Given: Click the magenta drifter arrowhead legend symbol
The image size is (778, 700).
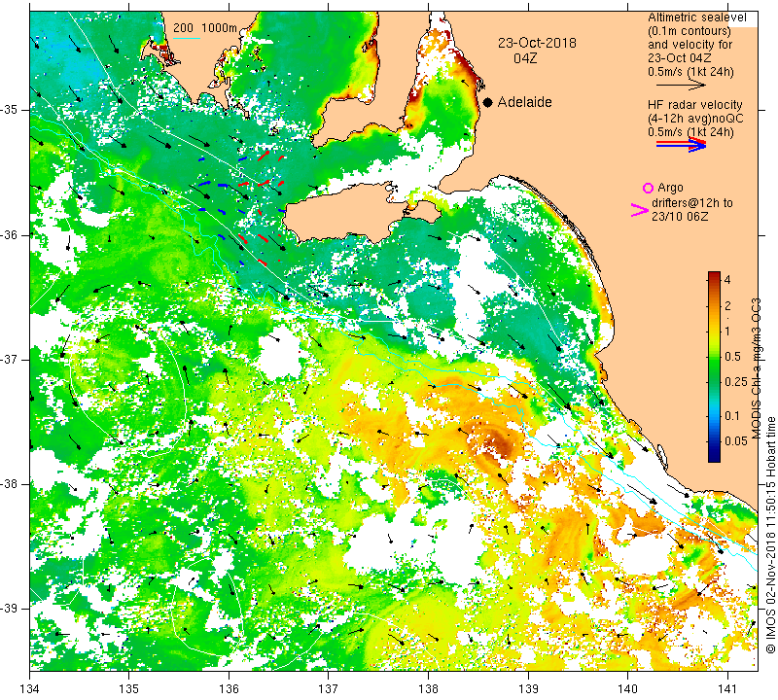Looking at the screenshot, I should click(x=640, y=210).
